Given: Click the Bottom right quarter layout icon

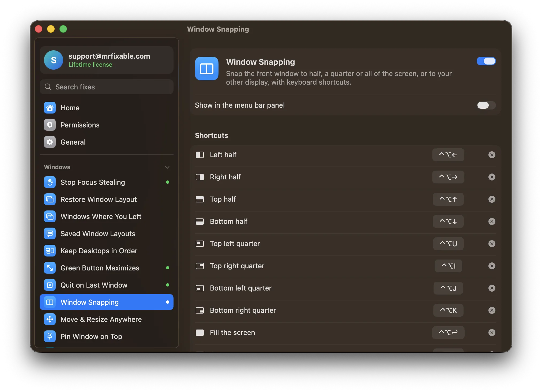Looking at the screenshot, I should (x=200, y=310).
